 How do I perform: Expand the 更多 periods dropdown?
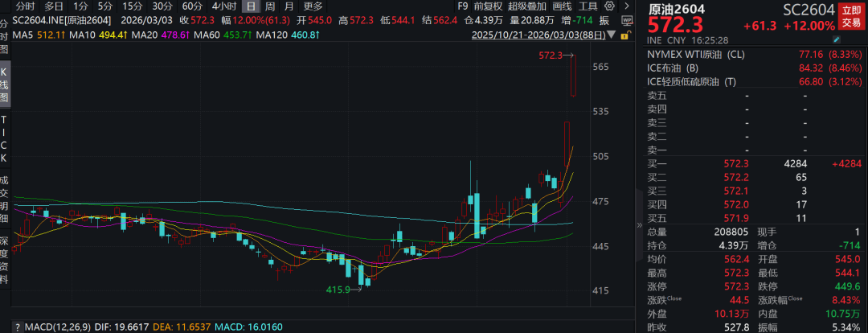coord(312,6)
